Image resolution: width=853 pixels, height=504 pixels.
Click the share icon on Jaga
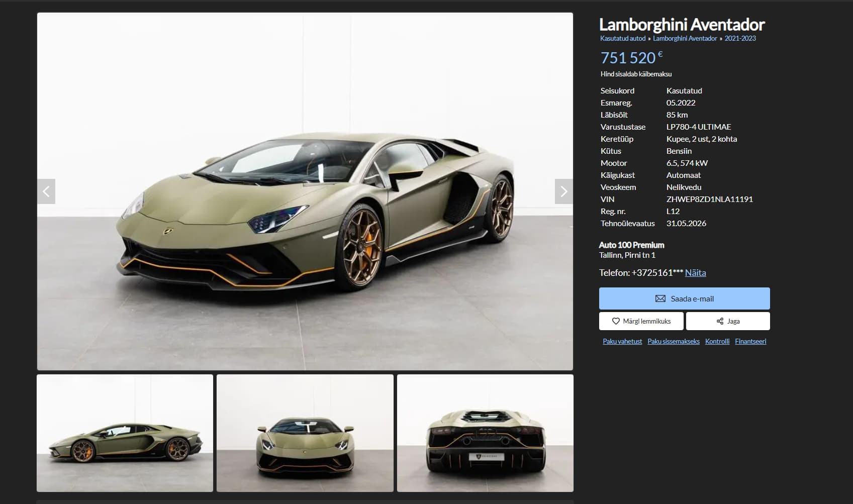pos(720,321)
